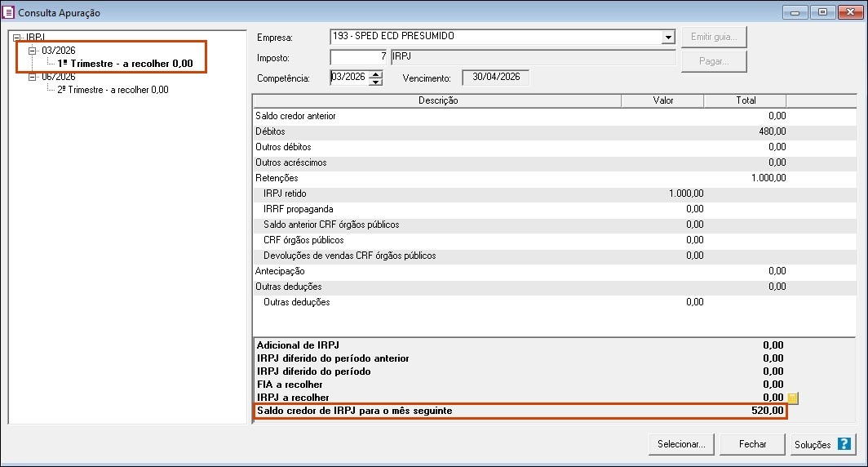Click the Retenções total 1.000,00
Viewport: 868px width, 467px height.
click(x=768, y=178)
